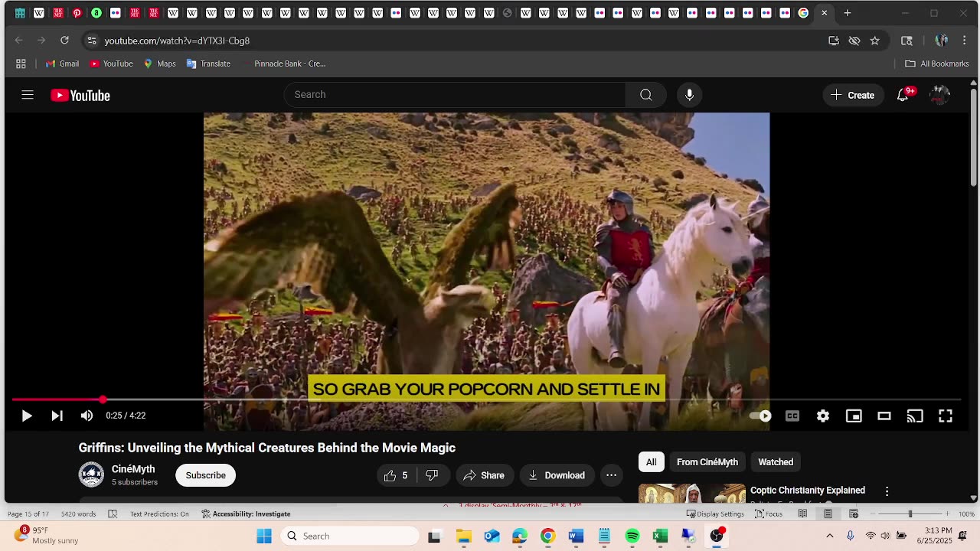Seek on the video progress bar
Viewport: 980px width, 551px height.
(x=486, y=399)
